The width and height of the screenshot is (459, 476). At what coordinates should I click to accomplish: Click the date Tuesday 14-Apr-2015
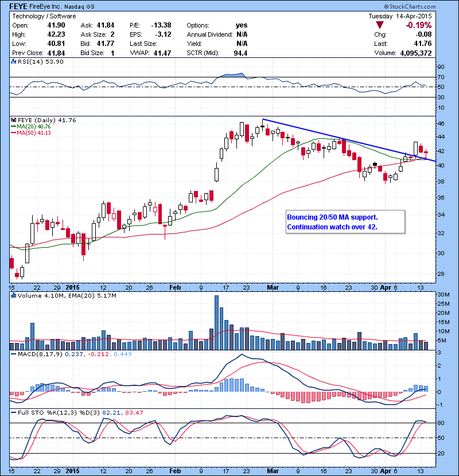tap(400, 16)
